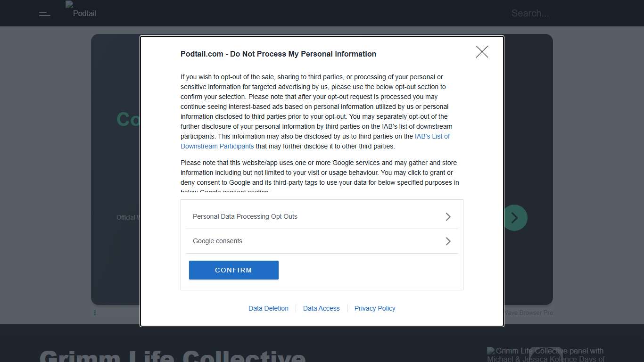Click the Google consents chevron arrow
The width and height of the screenshot is (644, 362).
[x=448, y=241]
